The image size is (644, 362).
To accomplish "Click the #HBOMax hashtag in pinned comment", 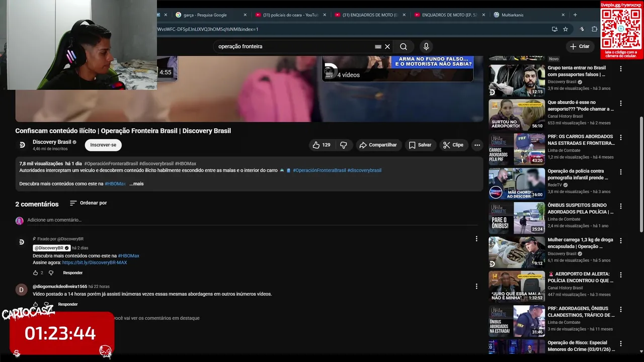I will pos(128,256).
